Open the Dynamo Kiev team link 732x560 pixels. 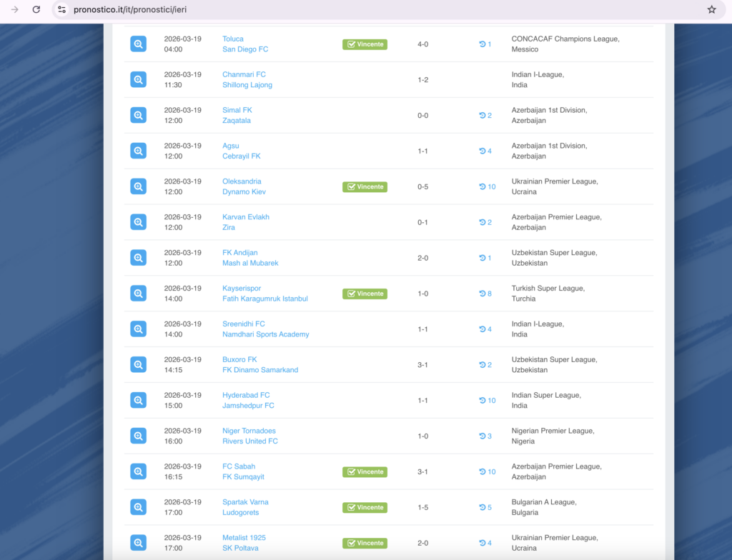pyautogui.click(x=244, y=192)
